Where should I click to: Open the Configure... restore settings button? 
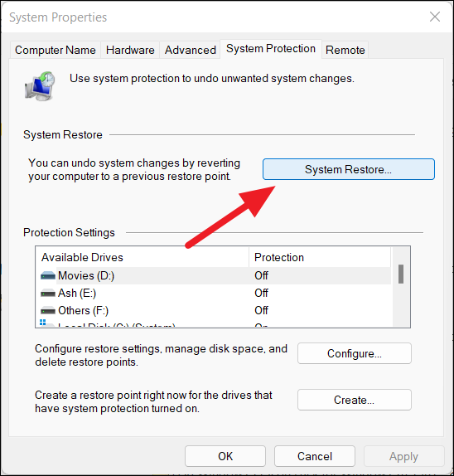tap(355, 353)
